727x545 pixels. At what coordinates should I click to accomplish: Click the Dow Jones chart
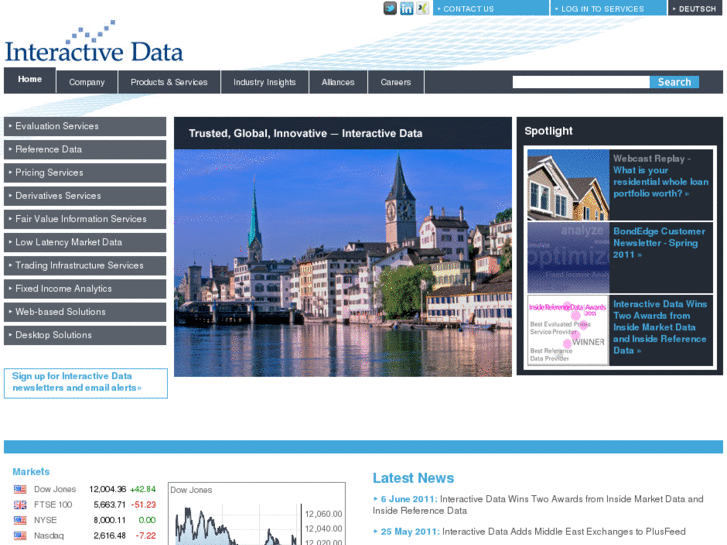(x=257, y=513)
